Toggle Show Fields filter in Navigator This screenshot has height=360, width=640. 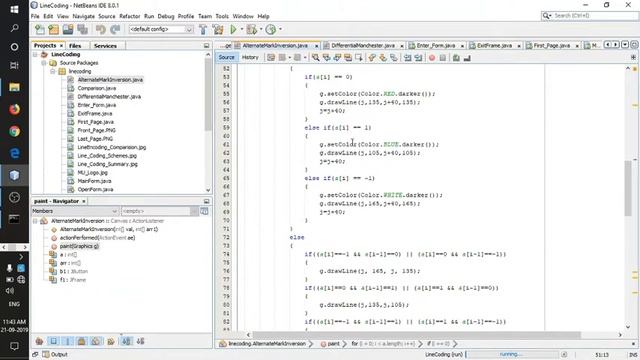pyautogui.click(x=53, y=341)
